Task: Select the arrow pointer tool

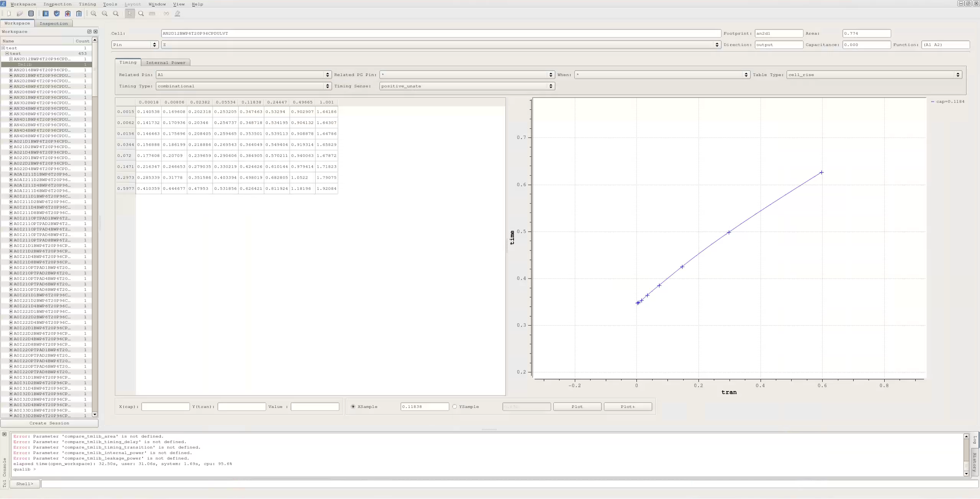Action: point(130,13)
